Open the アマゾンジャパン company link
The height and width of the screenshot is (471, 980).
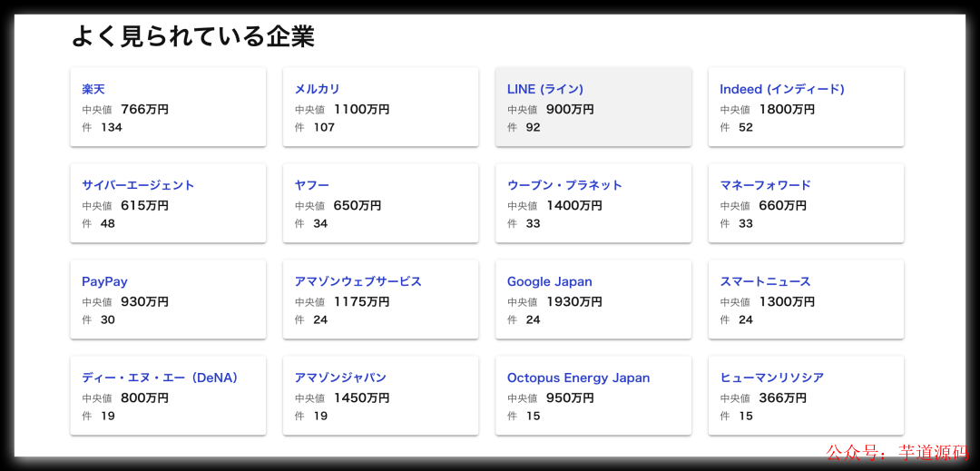[x=340, y=378]
